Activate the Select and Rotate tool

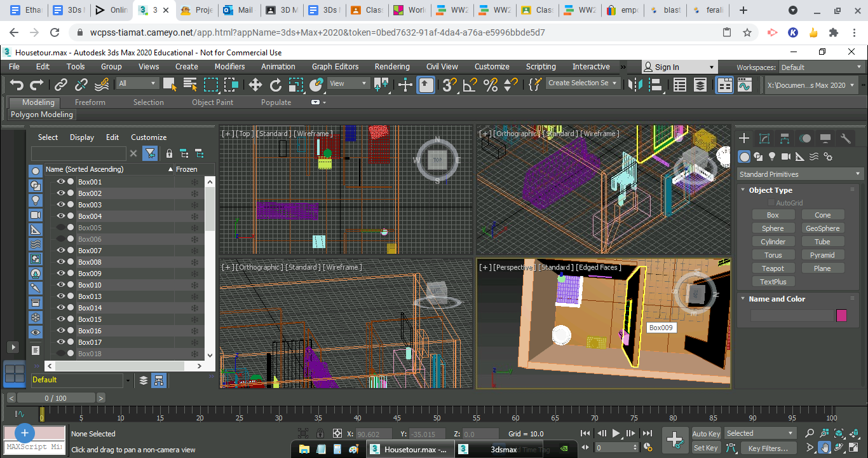(276, 85)
